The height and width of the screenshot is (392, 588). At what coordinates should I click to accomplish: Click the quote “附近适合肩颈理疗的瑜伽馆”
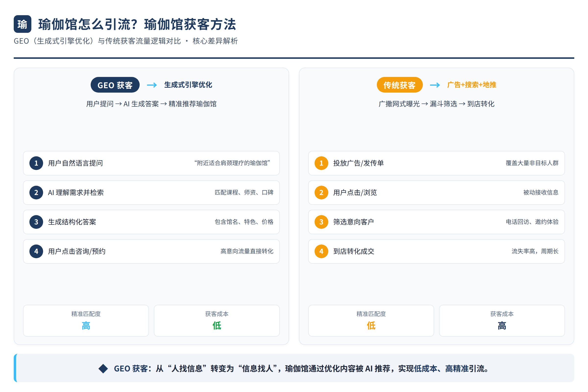232,163
